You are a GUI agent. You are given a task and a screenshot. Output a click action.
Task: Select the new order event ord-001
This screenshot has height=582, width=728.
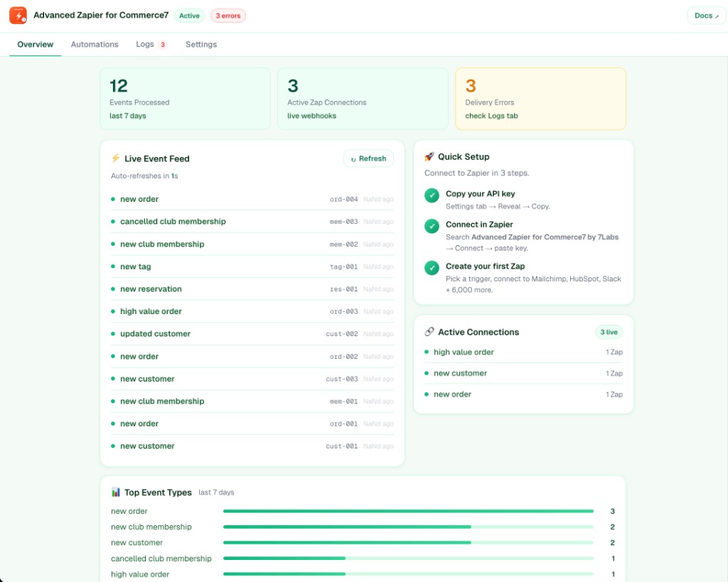pos(252,424)
